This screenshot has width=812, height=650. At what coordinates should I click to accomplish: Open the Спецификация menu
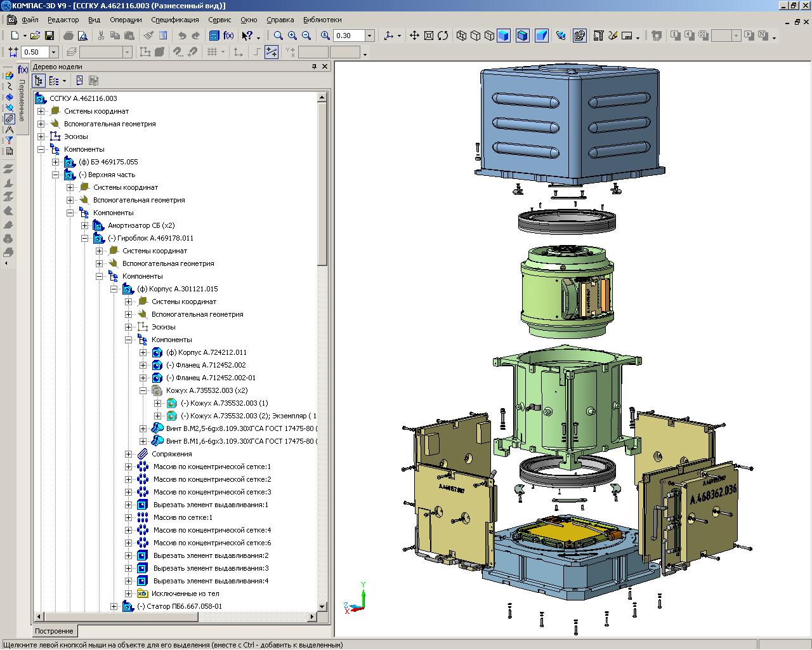175,20
